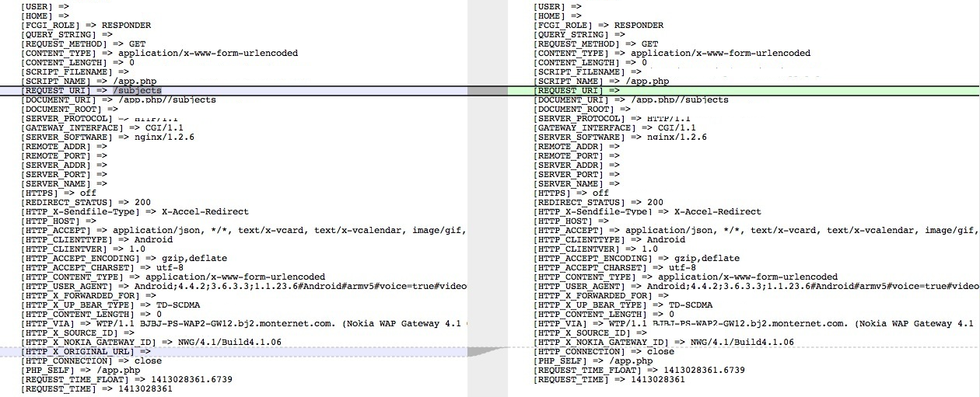The image size is (980, 397).
Task: Click the HTTP_VIA line in right pane
Action: pyautogui.click(x=754, y=324)
